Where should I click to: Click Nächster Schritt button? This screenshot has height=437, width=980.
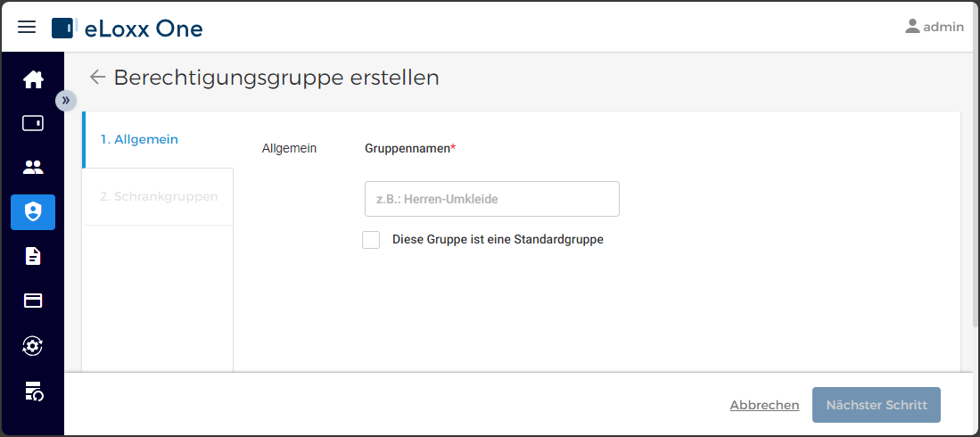pos(877,405)
